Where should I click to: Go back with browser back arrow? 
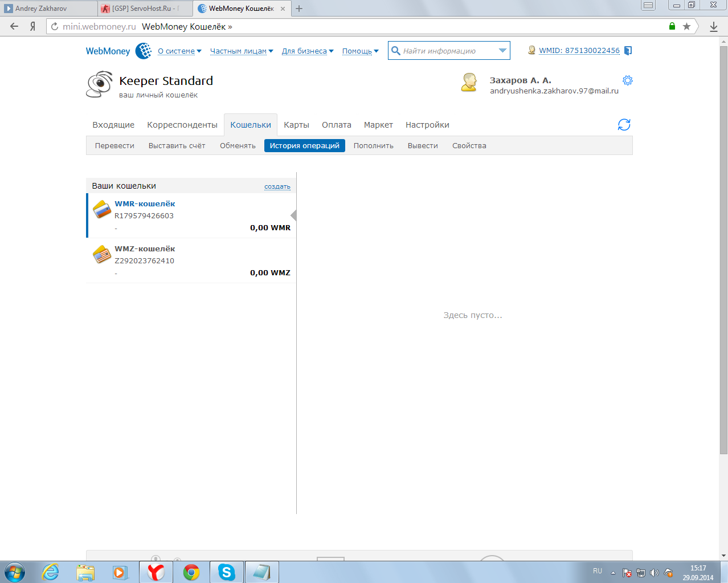click(x=14, y=26)
